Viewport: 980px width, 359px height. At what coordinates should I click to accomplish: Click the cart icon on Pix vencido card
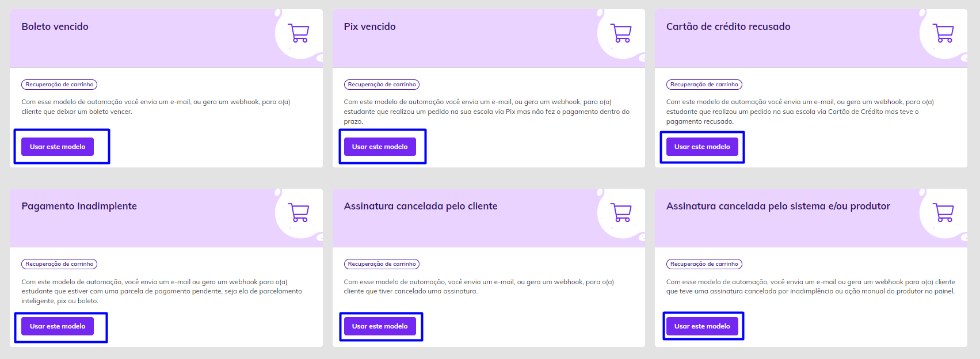[621, 33]
